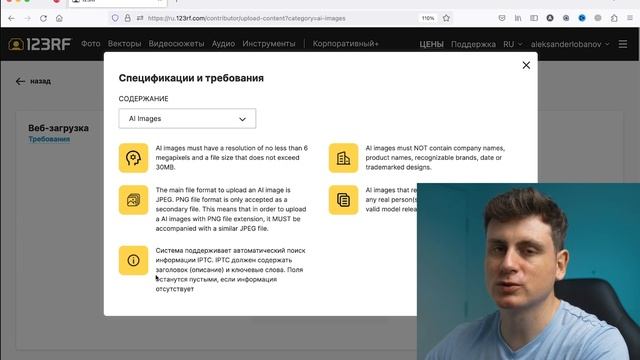
Task: Expand the RU language selector
Action: [513, 44]
